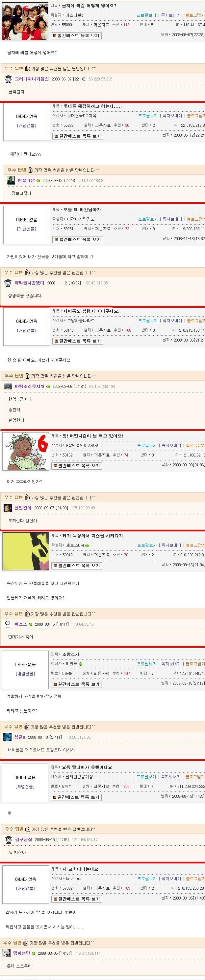Click the thumbs-up icon above 피프스's answer
Screen dimensions: 205x980
pos(27,613)
